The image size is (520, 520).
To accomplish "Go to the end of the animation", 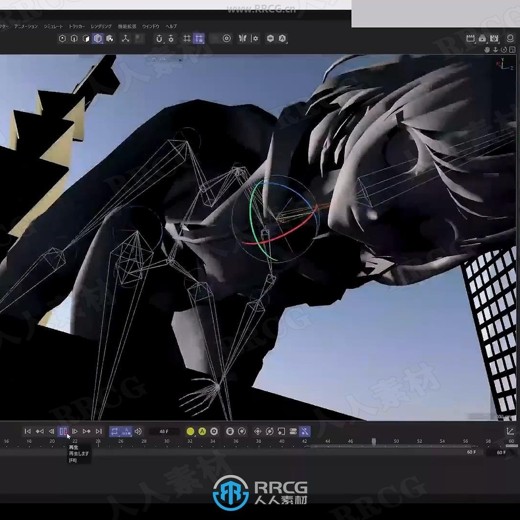I will (99, 431).
